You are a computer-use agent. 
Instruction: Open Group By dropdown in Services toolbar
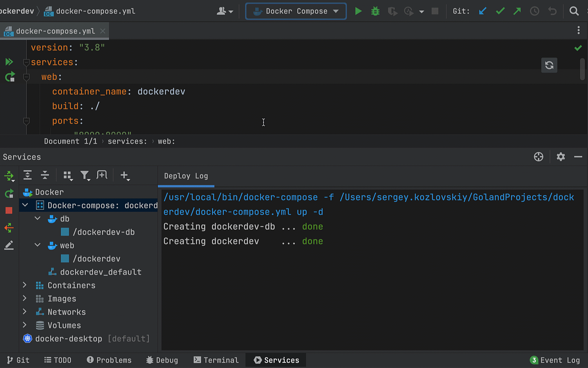point(68,176)
